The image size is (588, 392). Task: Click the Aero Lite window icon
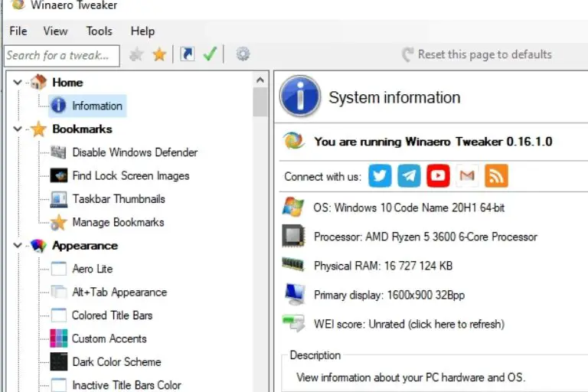pos(59,269)
